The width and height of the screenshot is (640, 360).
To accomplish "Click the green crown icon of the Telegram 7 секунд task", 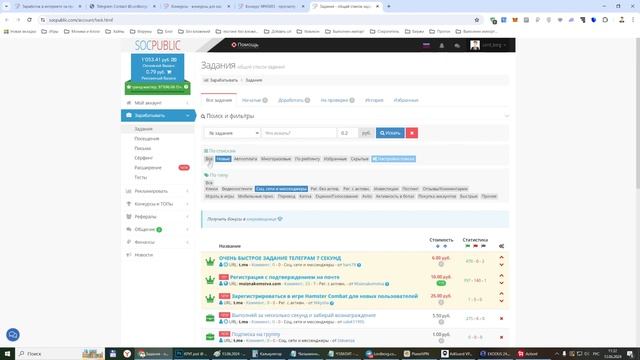I will click(210, 261).
